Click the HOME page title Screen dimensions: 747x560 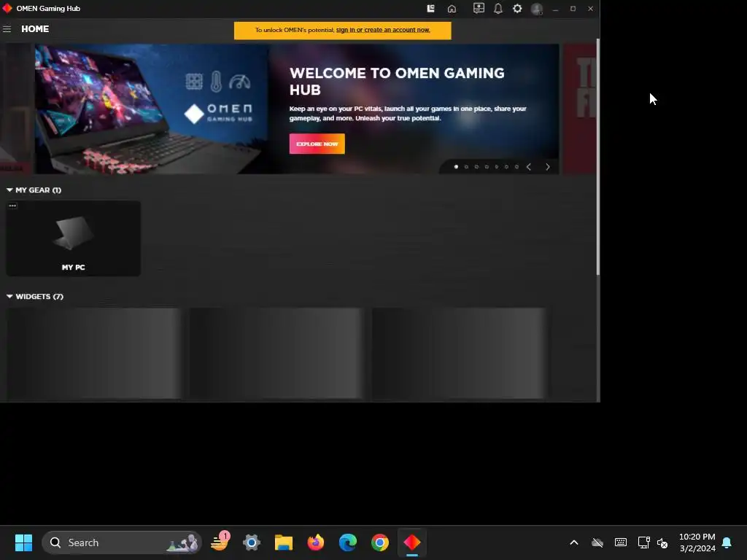coord(35,29)
